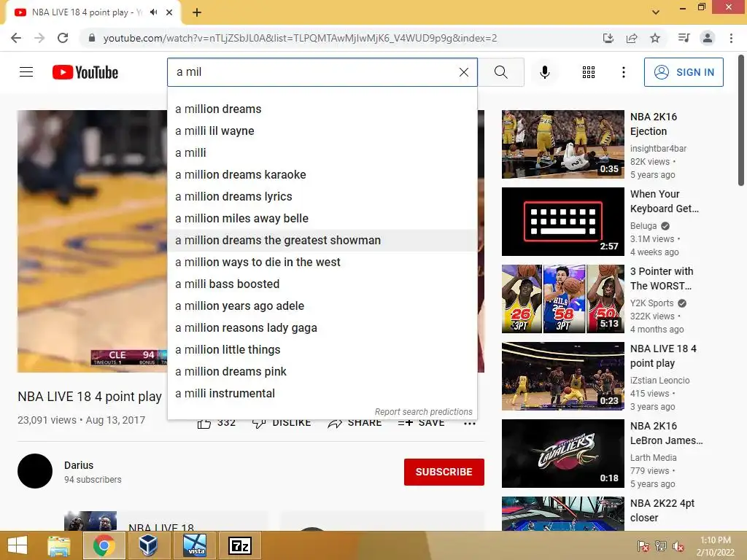This screenshot has height=560, width=747.
Task: Open Chrome media controls icon
Action: pos(684,38)
